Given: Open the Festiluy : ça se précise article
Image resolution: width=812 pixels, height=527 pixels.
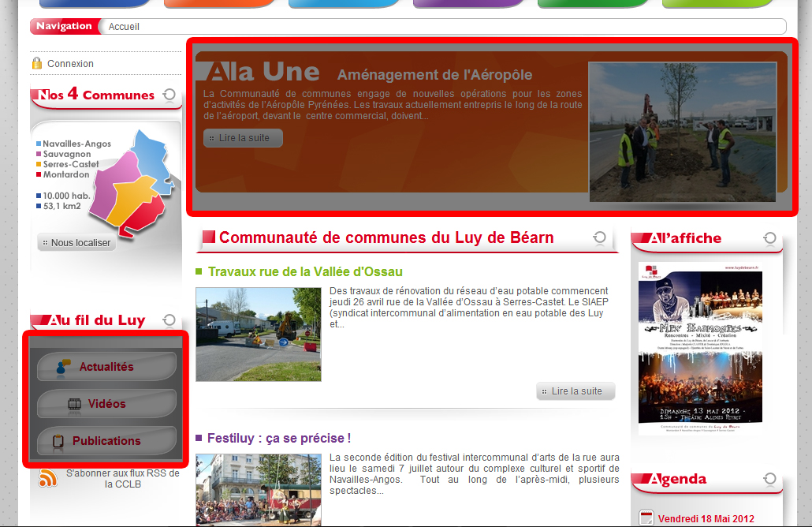Looking at the screenshot, I should pyautogui.click(x=278, y=438).
